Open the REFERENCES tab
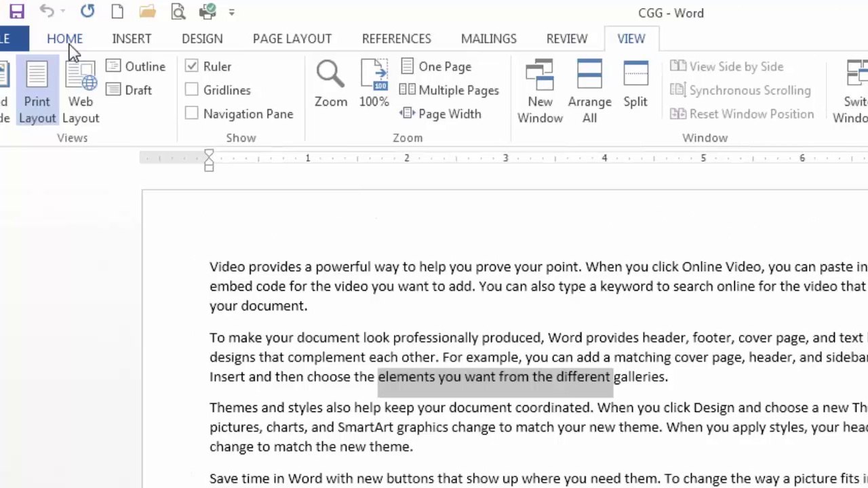This screenshot has width=868, height=488. [x=396, y=39]
